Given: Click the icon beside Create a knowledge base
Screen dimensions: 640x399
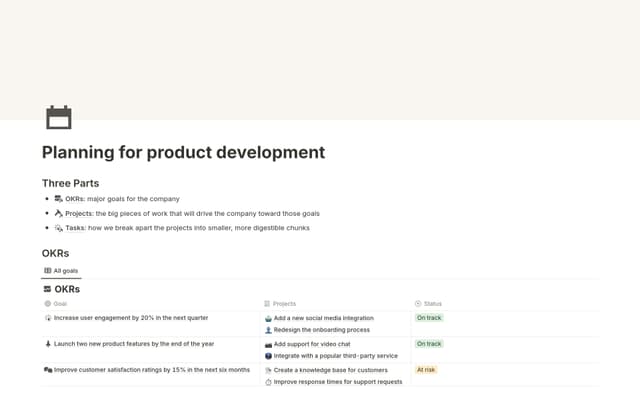Looking at the screenshot, I should 268,370.
